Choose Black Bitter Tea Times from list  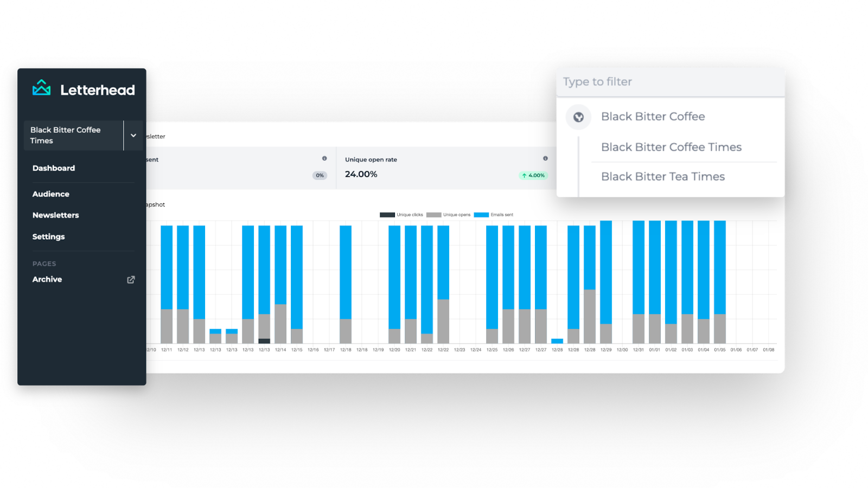pyautogui.click(x=663, y=177)
